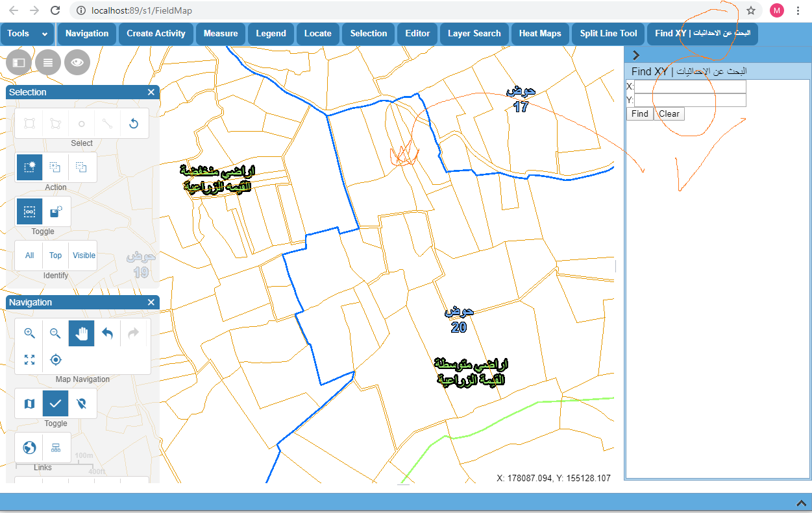Toggle the save-selection disk icon
The height and width of the screenshot is (513, 812).
(55, 211)
